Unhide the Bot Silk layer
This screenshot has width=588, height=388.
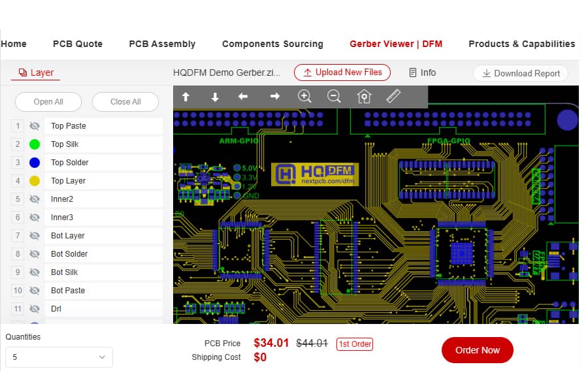click(x=35, y=272)
